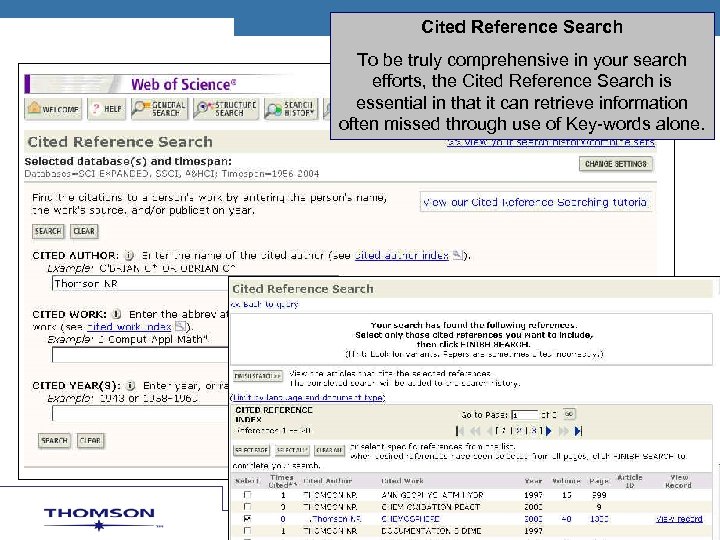Check the CHEM OXIDATION REACT row

pos(248,506)
